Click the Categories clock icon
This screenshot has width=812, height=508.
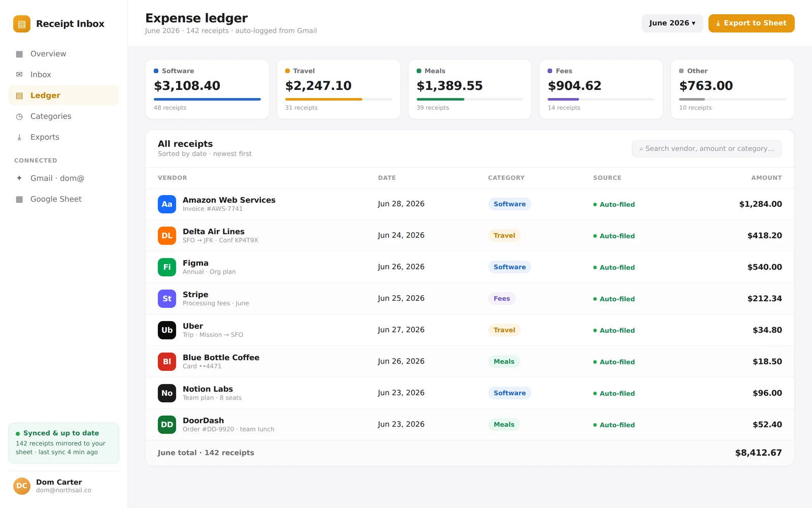(x=19, y=116)
